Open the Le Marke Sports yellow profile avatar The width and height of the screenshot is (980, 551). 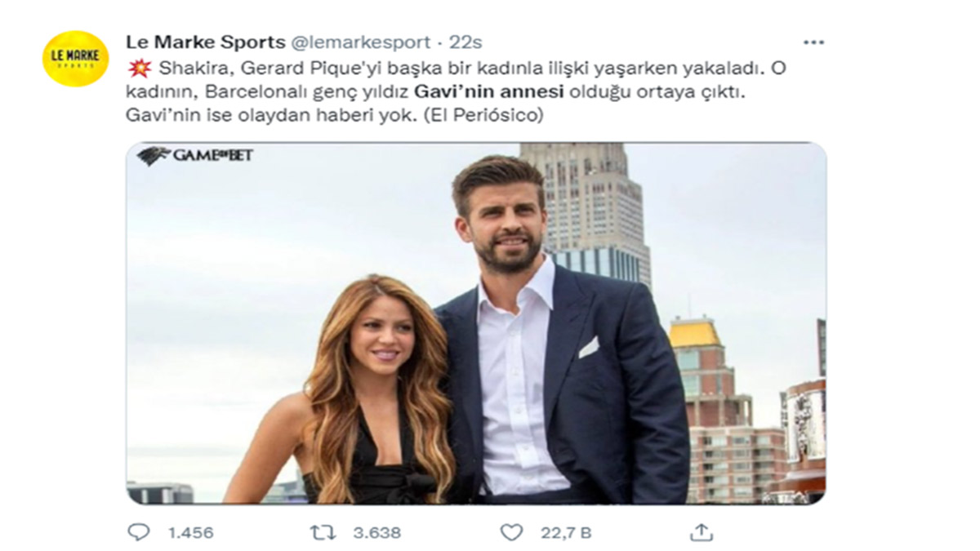coord(75,58)
